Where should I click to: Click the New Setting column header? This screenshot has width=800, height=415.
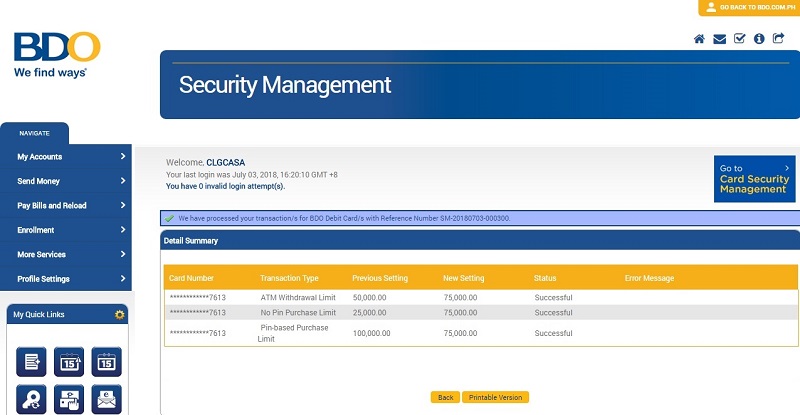pyautogui.click(x=463, y=278)
